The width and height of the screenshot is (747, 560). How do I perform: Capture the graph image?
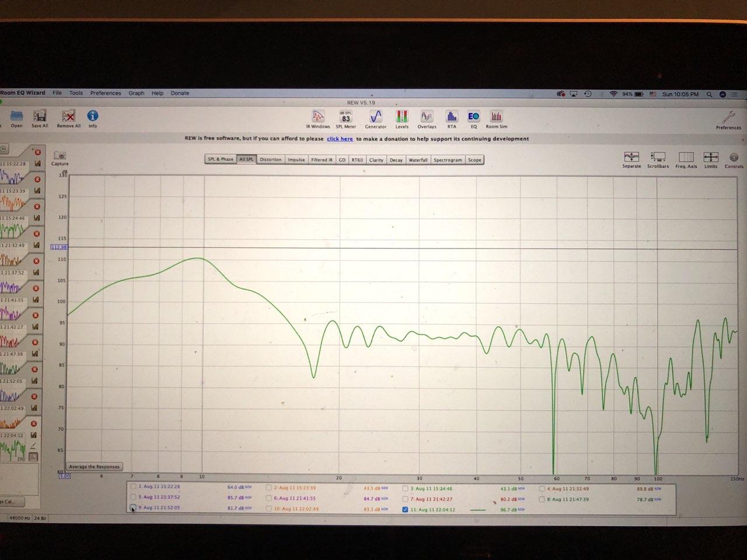[60, 157]
